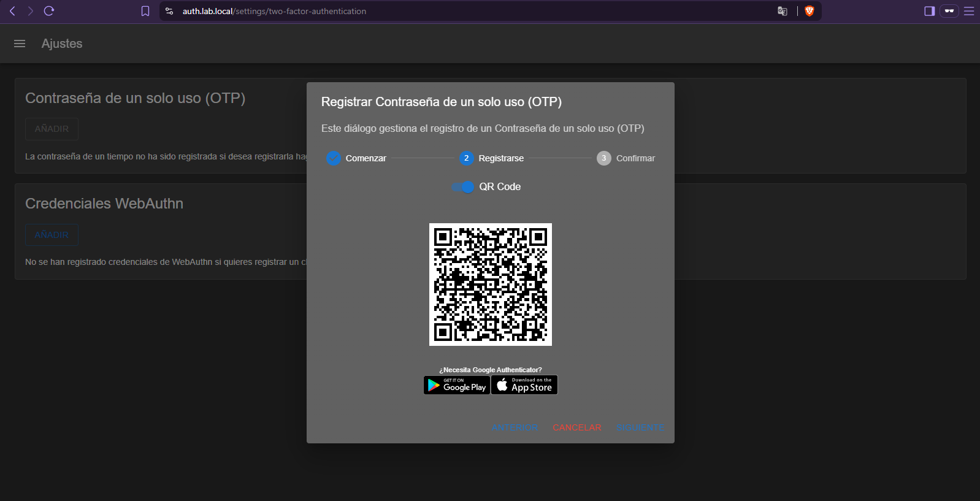
Task: Proceed with the SIGUIENTE button
Action: tap(640, 427)
